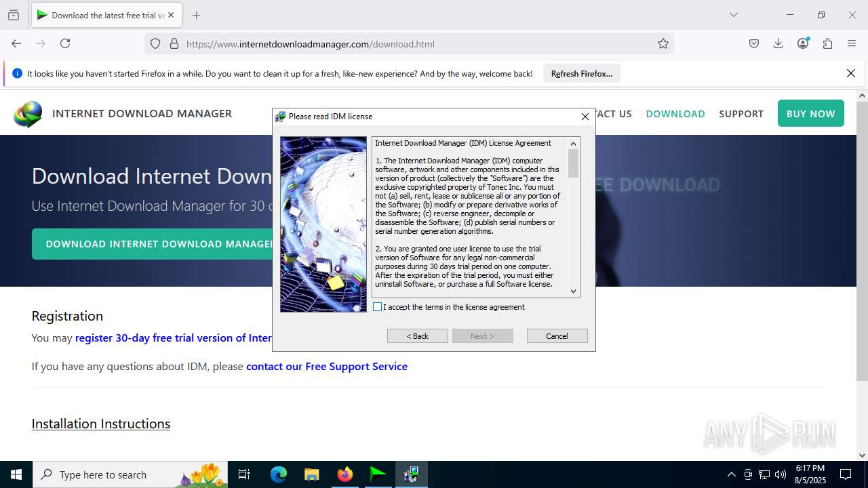Open a new browser tab

[197, 15]
